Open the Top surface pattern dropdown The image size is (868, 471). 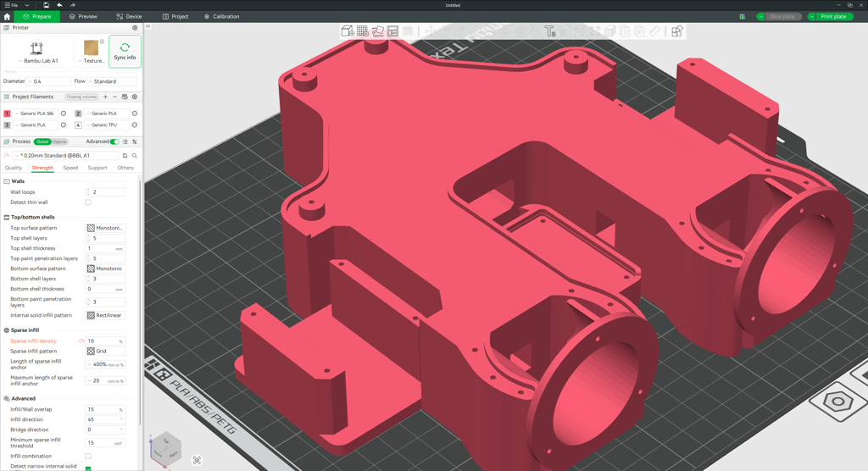click(x=106, y=228)
